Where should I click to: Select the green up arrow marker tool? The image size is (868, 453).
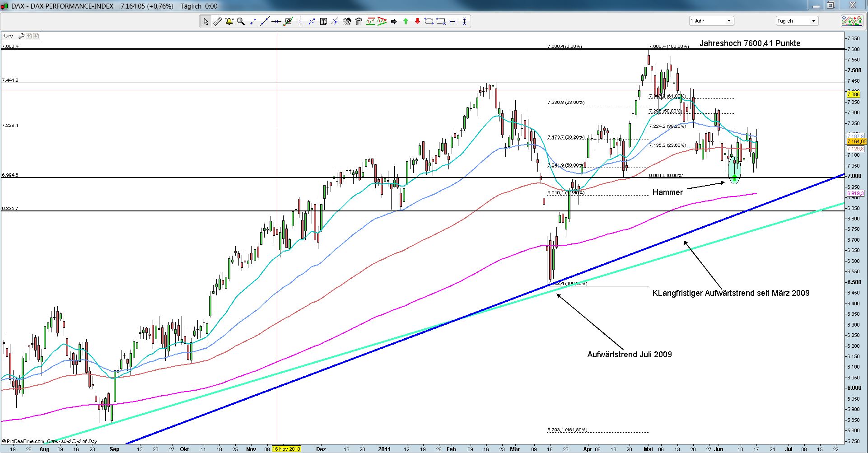click(406, 21)
